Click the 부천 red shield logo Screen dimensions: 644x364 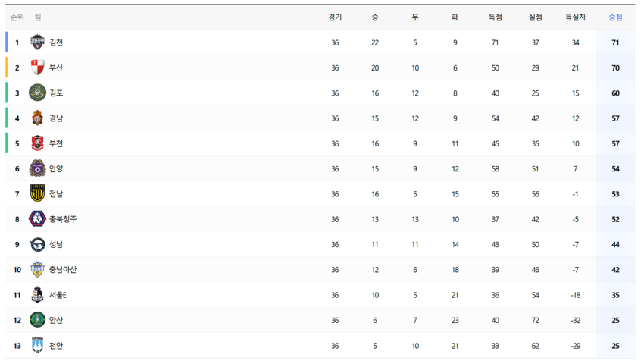point(37,143)
